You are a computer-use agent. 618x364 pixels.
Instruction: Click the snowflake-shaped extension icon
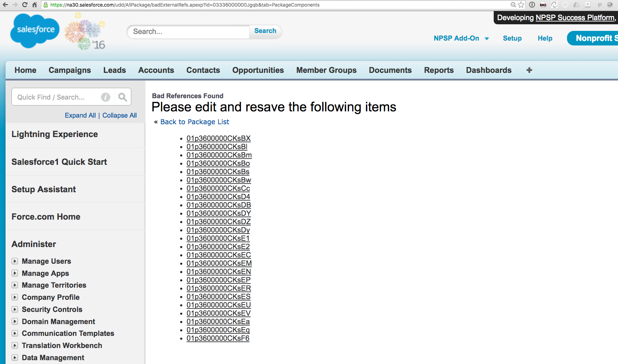point(565,5)
